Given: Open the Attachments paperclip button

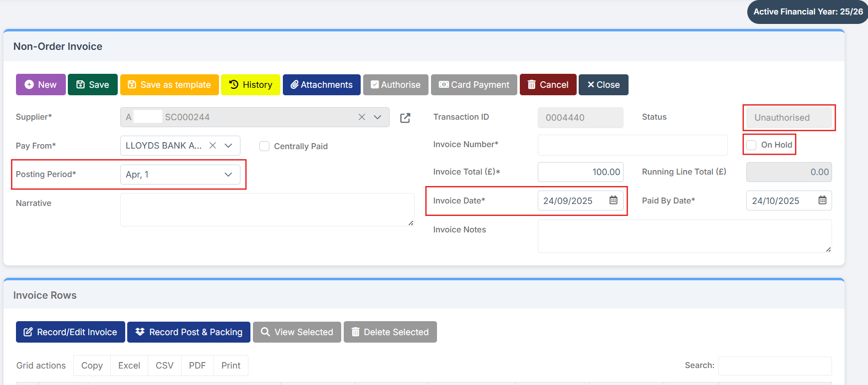Looking at the screenshot, I should point(321,85).
